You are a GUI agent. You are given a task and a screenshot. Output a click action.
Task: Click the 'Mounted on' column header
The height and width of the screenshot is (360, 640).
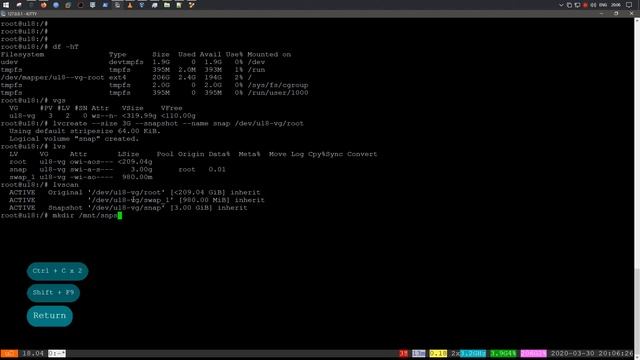pos(269,55)
